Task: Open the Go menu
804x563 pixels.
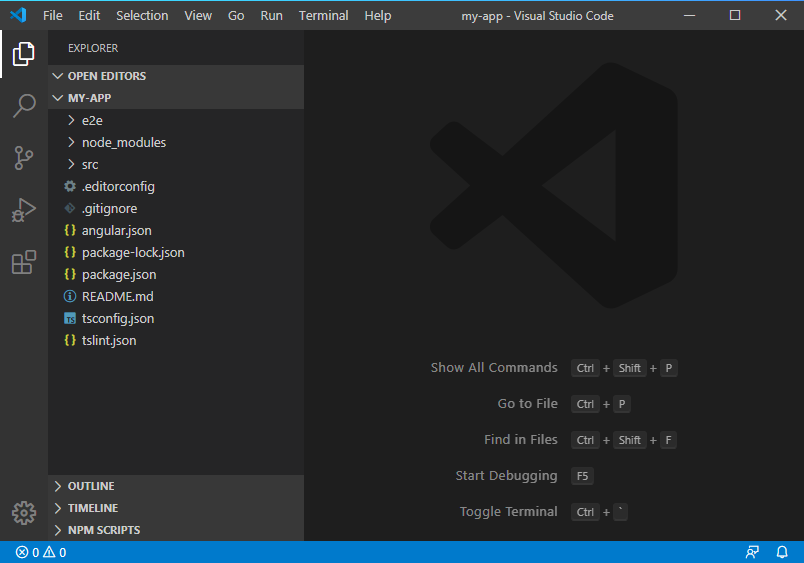Action: [x=236, y=16]
